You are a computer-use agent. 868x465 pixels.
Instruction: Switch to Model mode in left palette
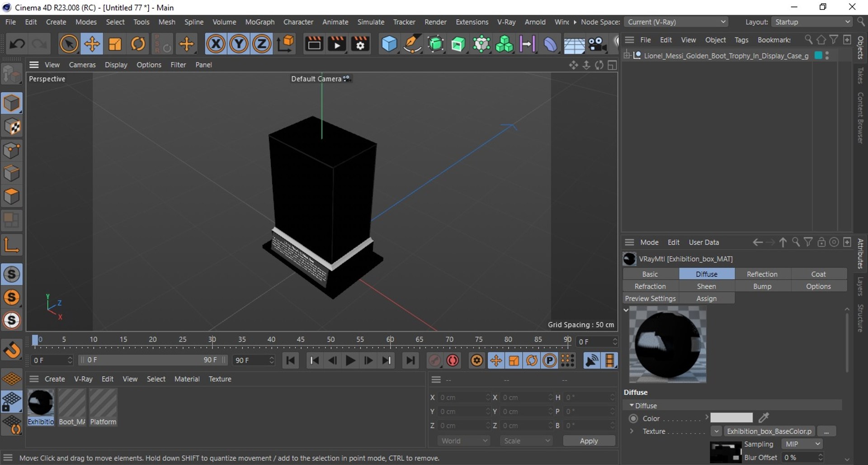12,104
